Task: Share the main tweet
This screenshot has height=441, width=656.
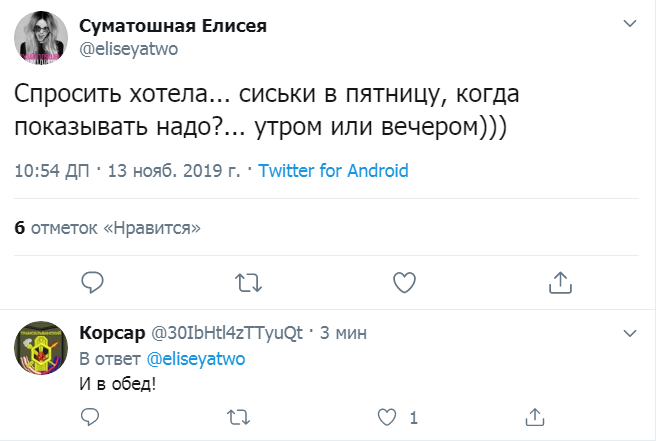Action: tap(560, 283)
